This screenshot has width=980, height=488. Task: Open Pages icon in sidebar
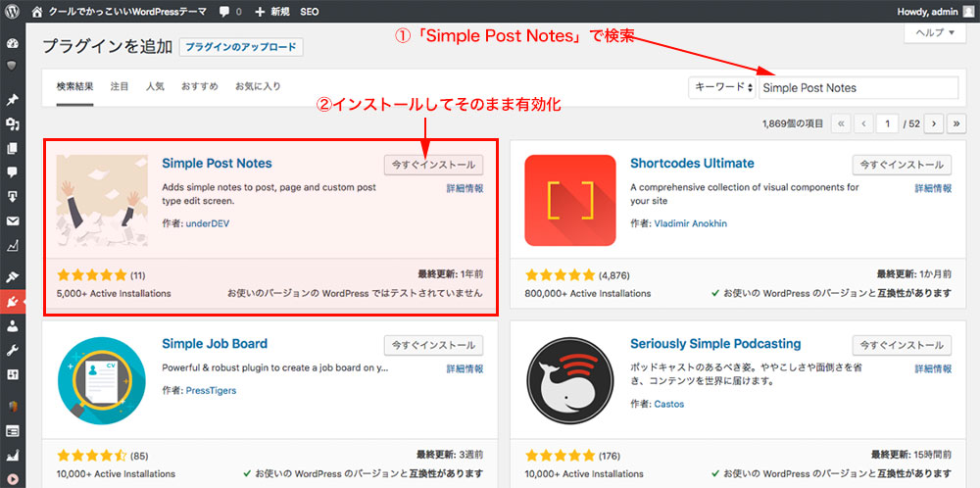point(12,149)
